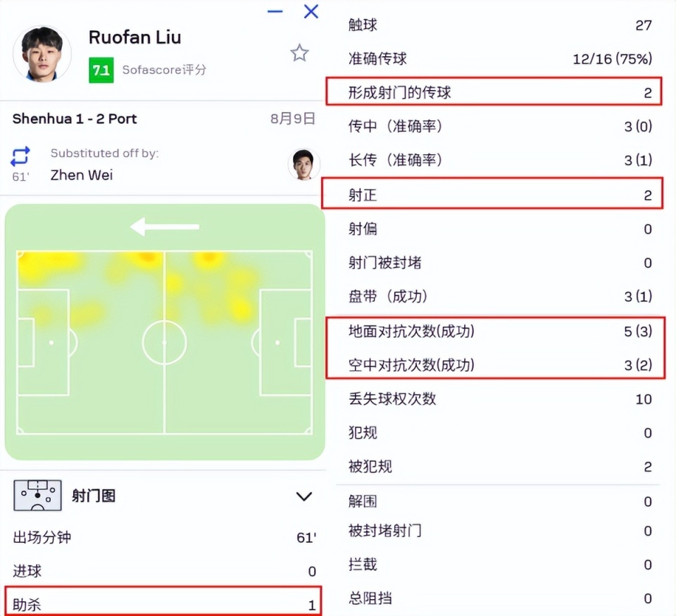Expand the 射门图 section chevron
Screen dimensions: 676x616
click(x=303, y=496)
